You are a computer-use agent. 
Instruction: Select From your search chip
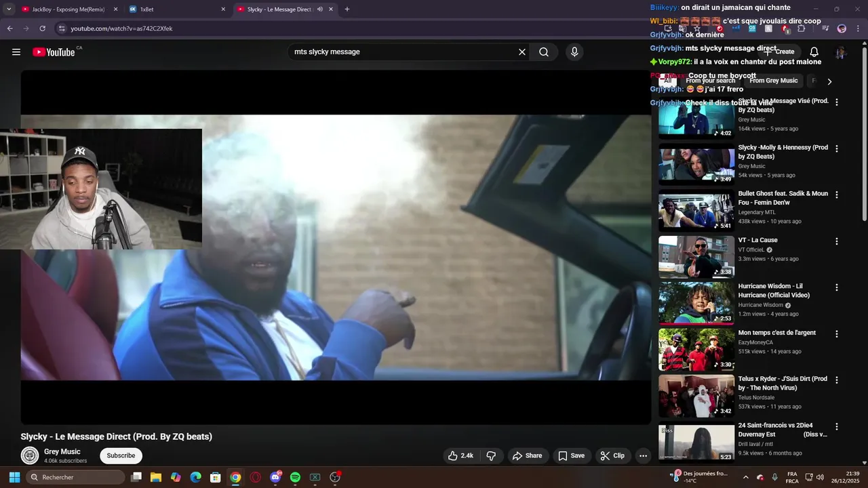(710, 81)
